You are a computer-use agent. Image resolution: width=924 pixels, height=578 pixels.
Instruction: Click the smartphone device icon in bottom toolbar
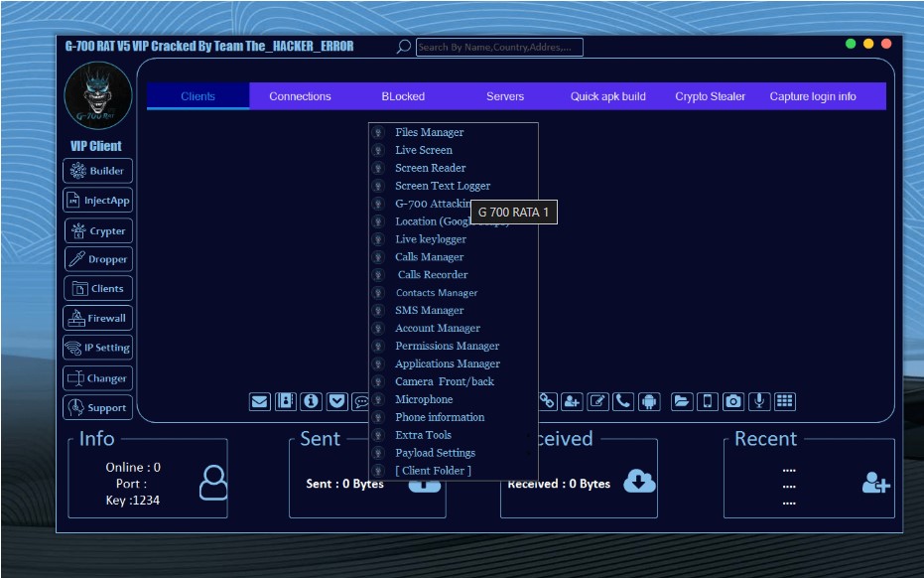[x=708, y=401]
